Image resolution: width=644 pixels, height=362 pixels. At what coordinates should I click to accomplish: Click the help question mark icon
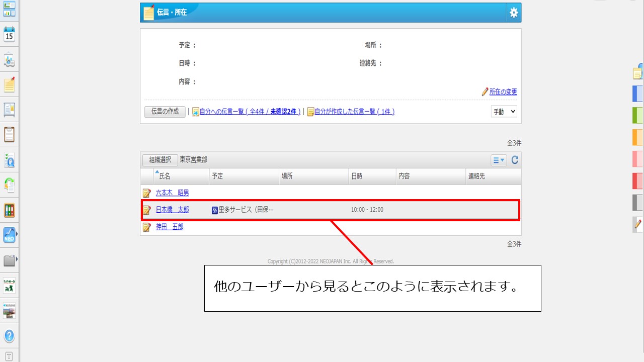[9, 336]
